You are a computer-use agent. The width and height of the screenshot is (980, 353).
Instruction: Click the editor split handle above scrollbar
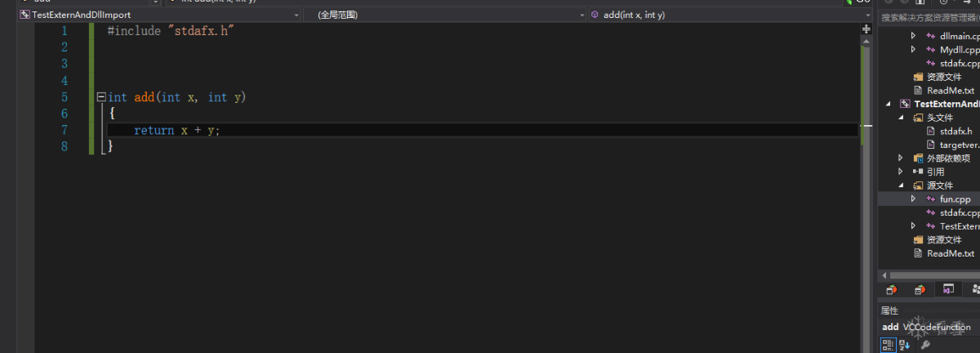click(x=866, y=29)
